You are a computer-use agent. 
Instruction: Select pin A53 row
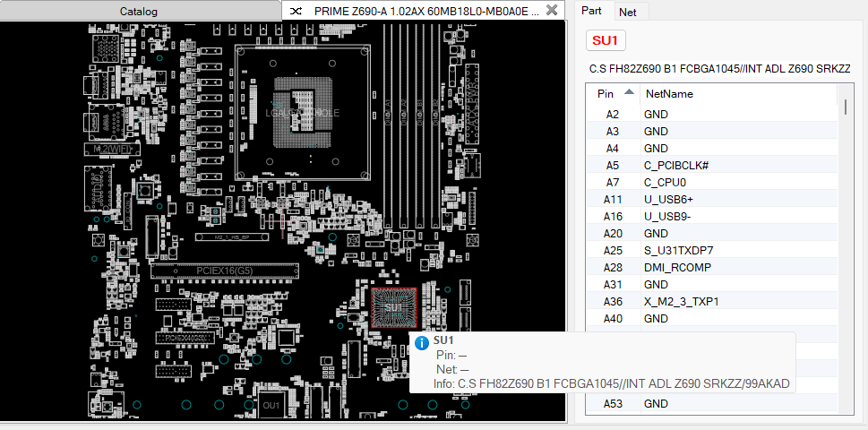tap(712, 404)
